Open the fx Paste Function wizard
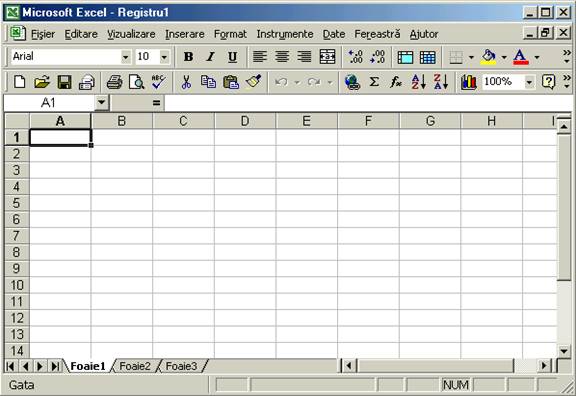The height and width of the screenshot is (396, 576). 396,82
